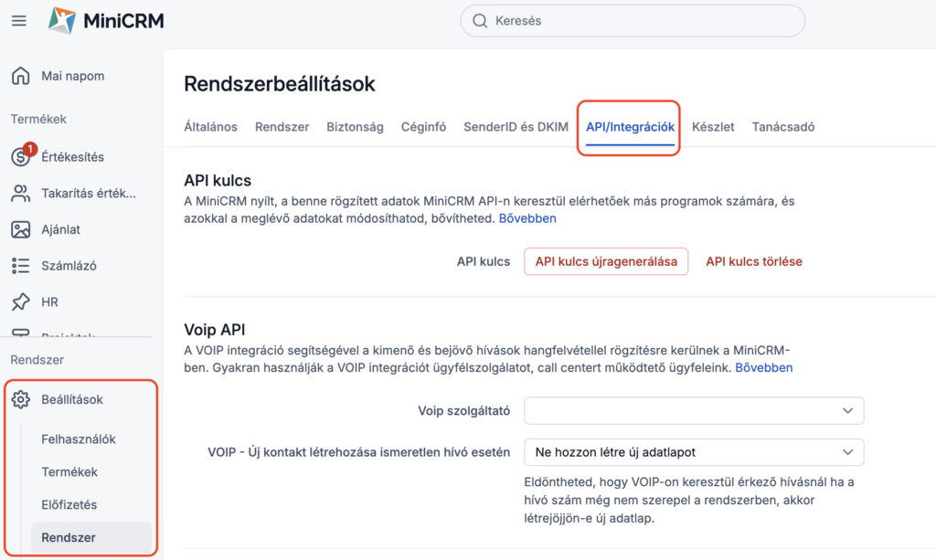This screenshot has height=560, width=936.
Task: Open the HR pin icon
Action: (x=20, y=301)
